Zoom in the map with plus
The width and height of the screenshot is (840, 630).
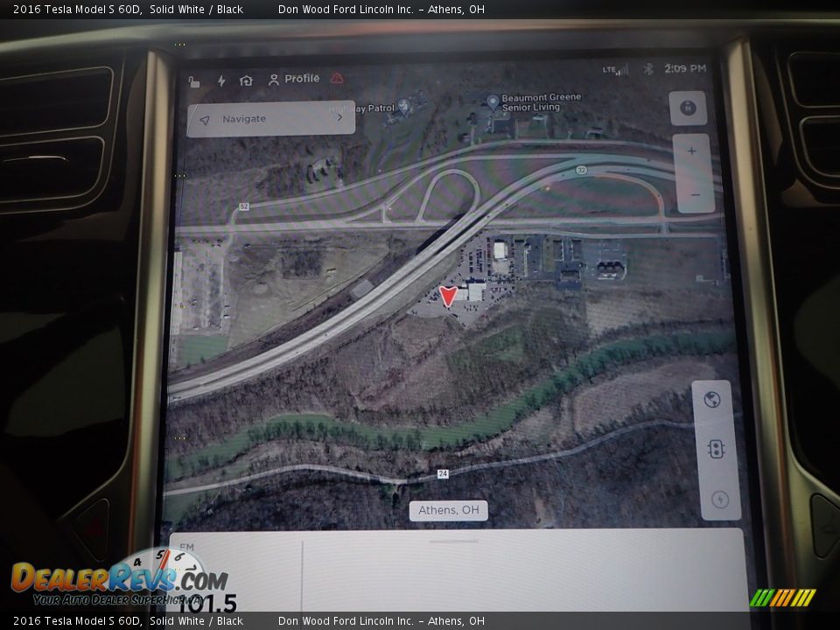692,151
